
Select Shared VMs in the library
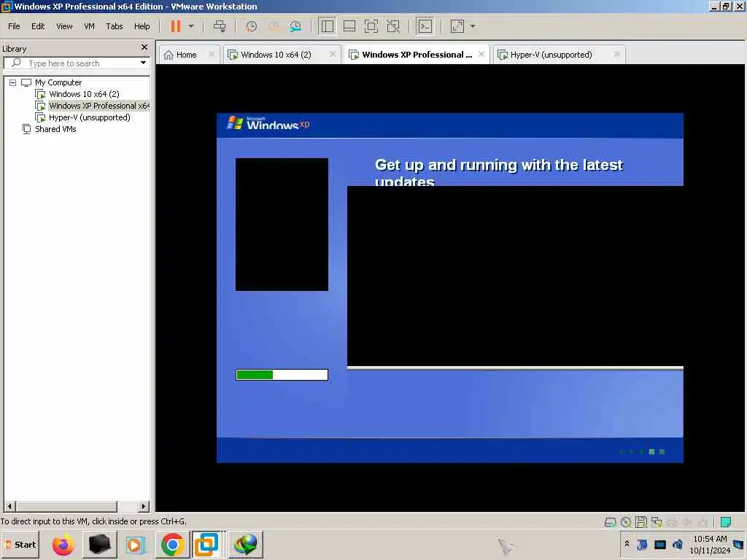point(55,129)
